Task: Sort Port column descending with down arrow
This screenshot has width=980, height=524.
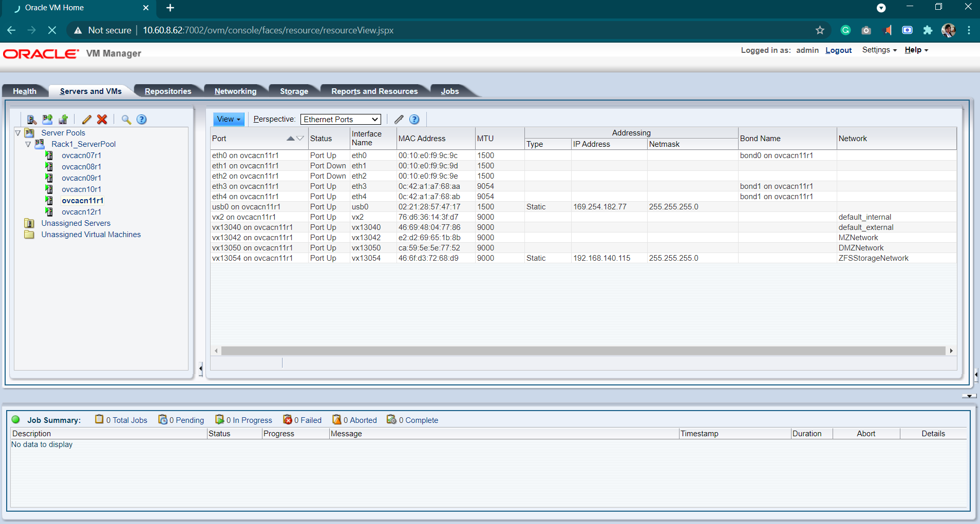Action: point(300,139)
